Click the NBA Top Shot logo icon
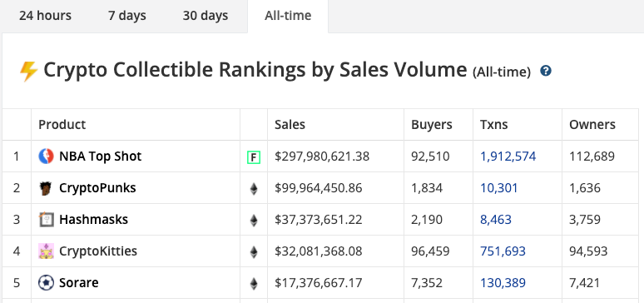The width and height of the screenshot is (644, 303). click(x=46, y=156)
